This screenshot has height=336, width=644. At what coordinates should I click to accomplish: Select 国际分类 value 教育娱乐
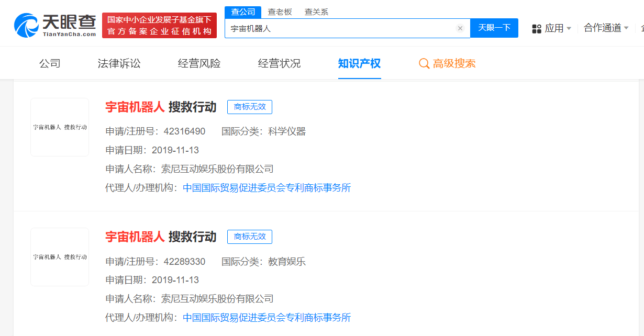tap(287, 261)
